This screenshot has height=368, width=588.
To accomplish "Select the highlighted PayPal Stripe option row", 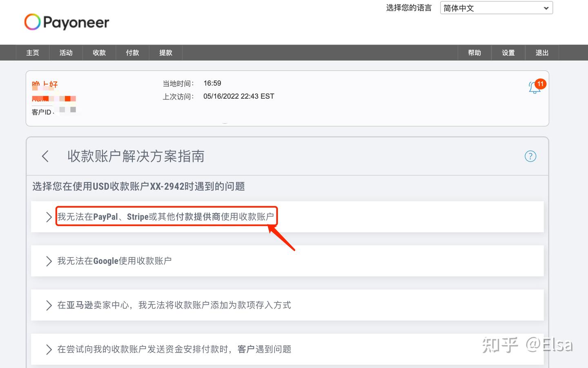I will (x=166, y=217).
